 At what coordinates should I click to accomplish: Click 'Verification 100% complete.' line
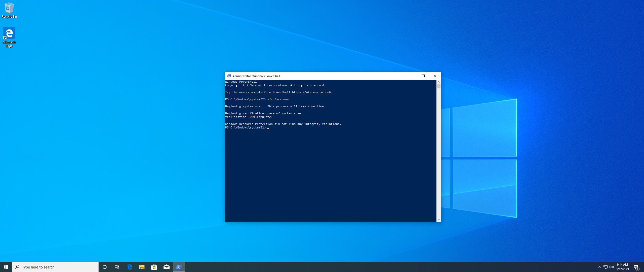coord(249,117)
